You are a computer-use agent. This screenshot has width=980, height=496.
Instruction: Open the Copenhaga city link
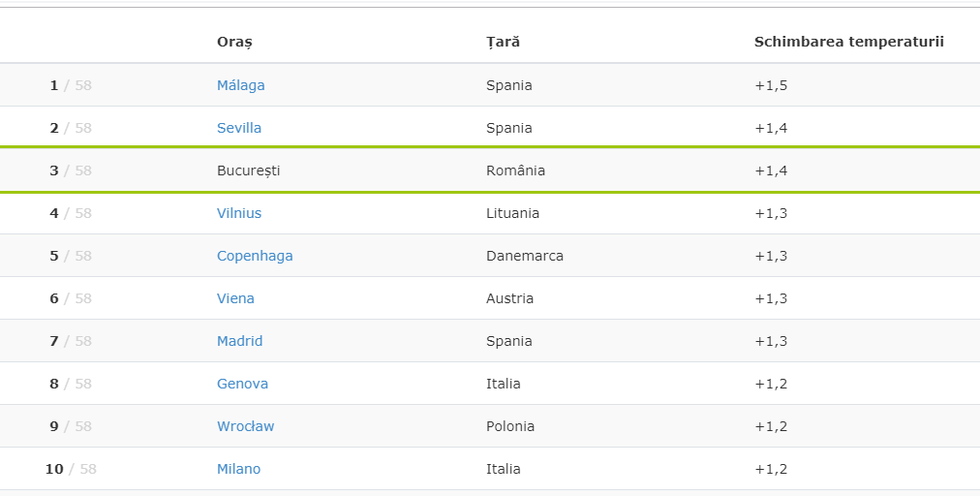(255, 256)
